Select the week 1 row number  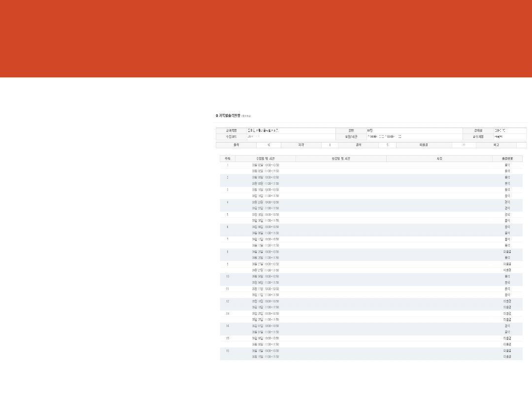point(228,165)
